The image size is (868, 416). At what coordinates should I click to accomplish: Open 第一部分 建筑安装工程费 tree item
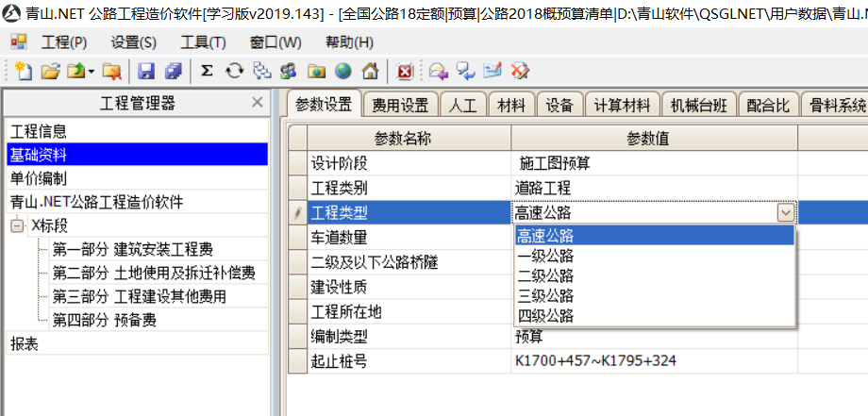coord(132,250)
